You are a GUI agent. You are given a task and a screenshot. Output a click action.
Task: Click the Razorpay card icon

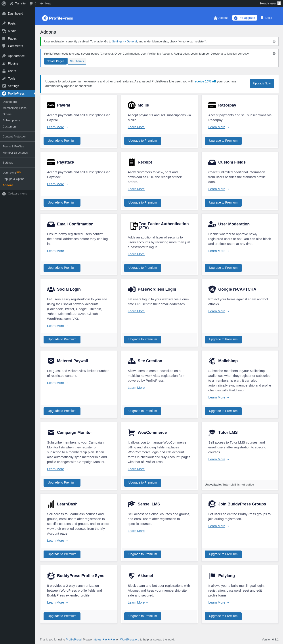point(212,105)
